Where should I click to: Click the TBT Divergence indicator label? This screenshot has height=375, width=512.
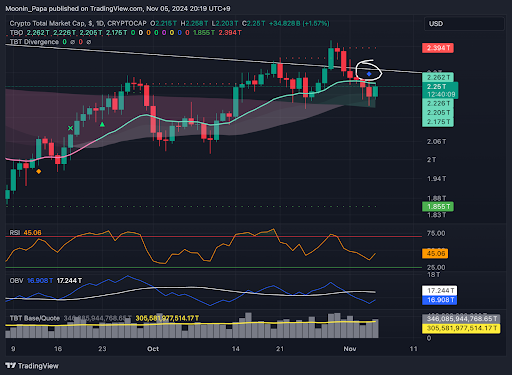click(x=34, y=42)
